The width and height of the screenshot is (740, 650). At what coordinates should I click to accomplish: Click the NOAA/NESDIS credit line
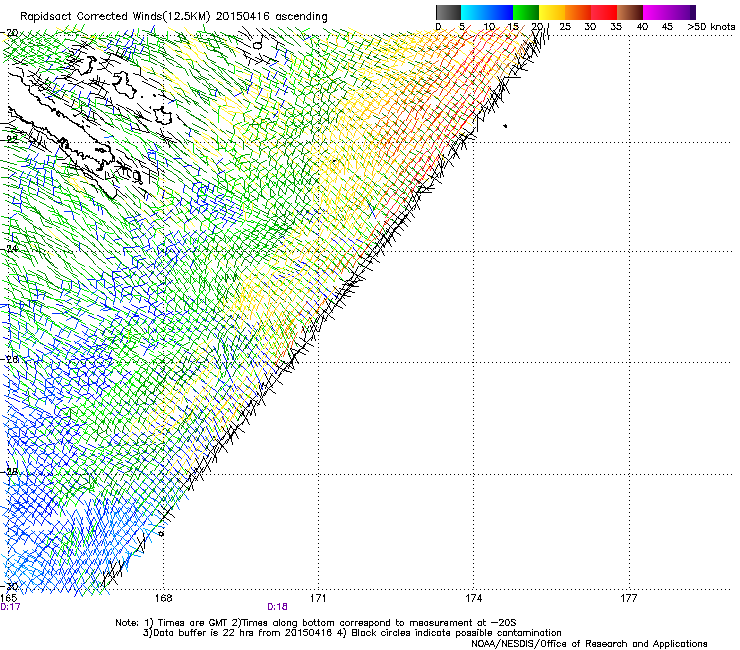(x=589, y=644)
